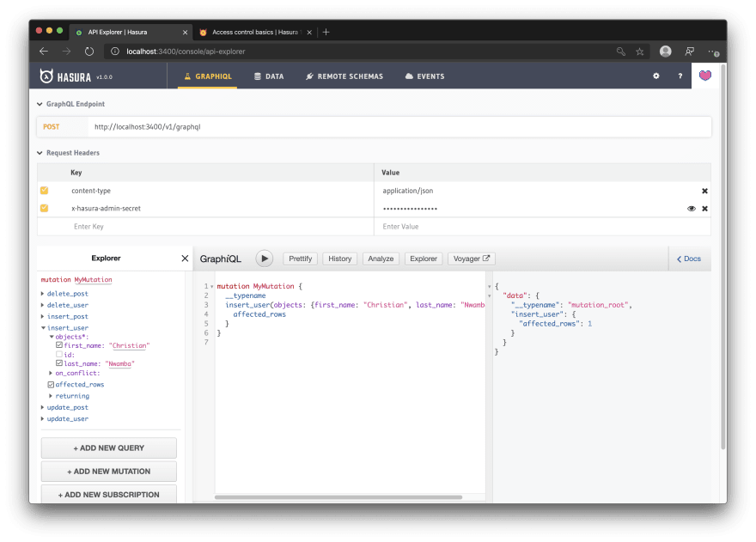Screen dimensions: 756x542
Task: Open browser feedback icon
Action: (690, 52)
